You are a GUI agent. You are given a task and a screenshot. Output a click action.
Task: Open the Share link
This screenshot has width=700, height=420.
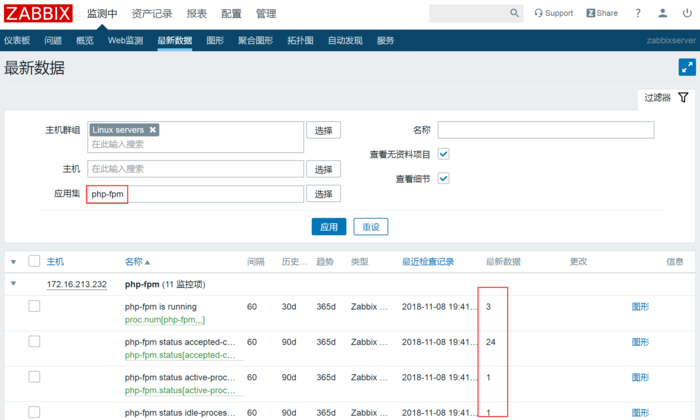pyautogui.click(x=602, y=13)
